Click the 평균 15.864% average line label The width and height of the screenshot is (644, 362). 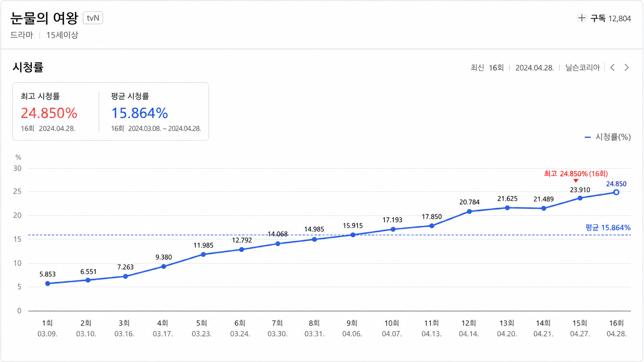pos(608,228)
